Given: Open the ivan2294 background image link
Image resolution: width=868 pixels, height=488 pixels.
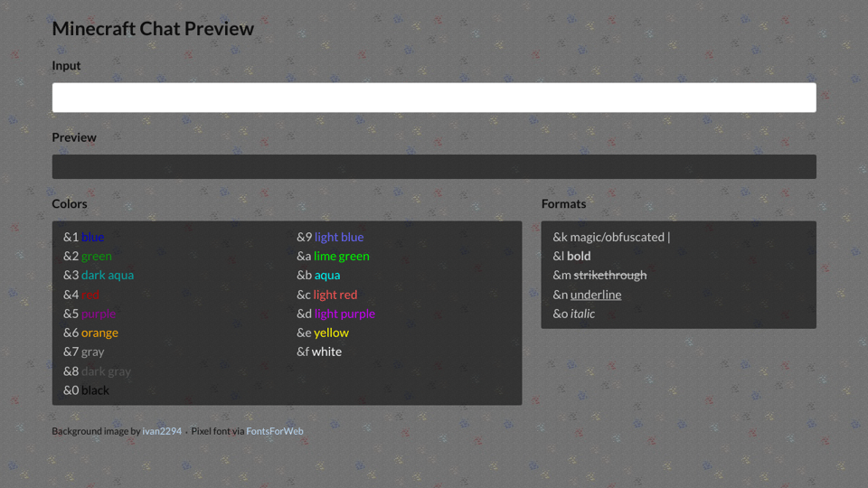Looking at the screenshot, I should click(x=162, y=431).
